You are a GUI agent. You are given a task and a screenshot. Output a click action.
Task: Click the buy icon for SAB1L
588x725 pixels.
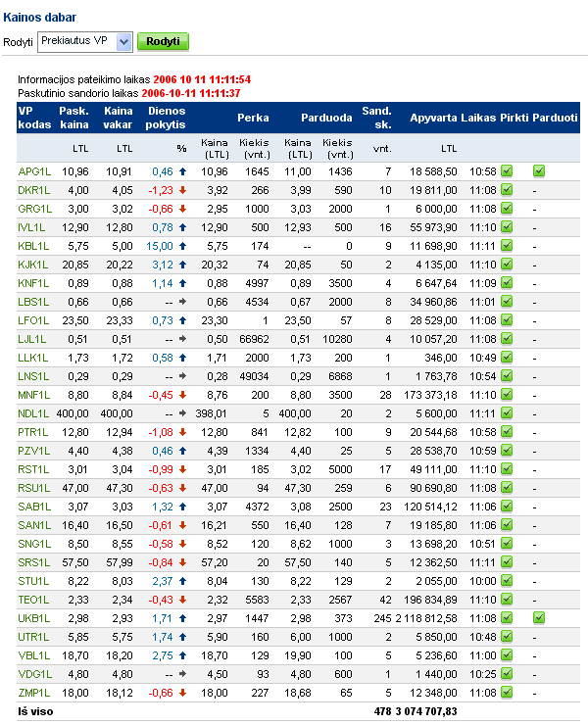(507, 506)
